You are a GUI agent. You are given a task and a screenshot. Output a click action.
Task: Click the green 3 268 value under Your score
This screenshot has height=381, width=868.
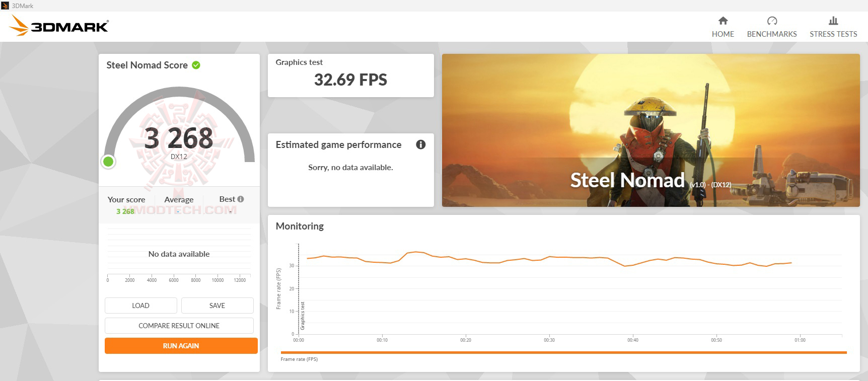[125, 211]
